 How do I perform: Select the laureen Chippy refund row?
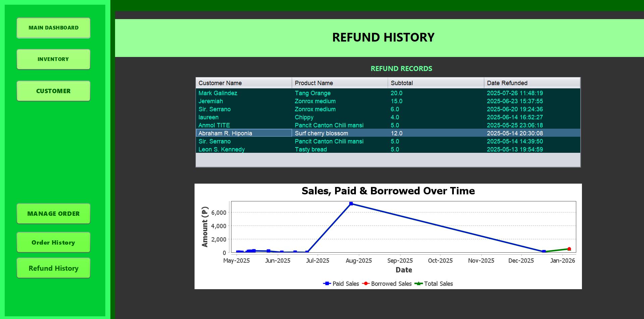pos(388,117)
